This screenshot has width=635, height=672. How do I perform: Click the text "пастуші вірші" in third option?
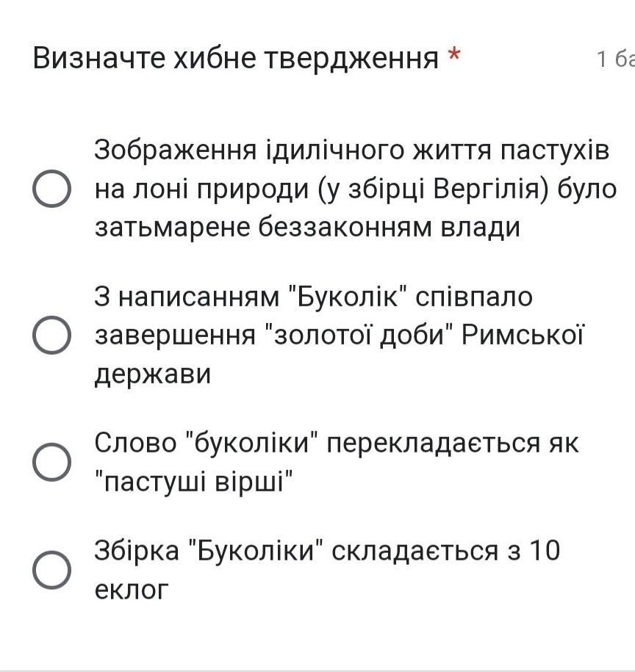[x=194, y=482]
